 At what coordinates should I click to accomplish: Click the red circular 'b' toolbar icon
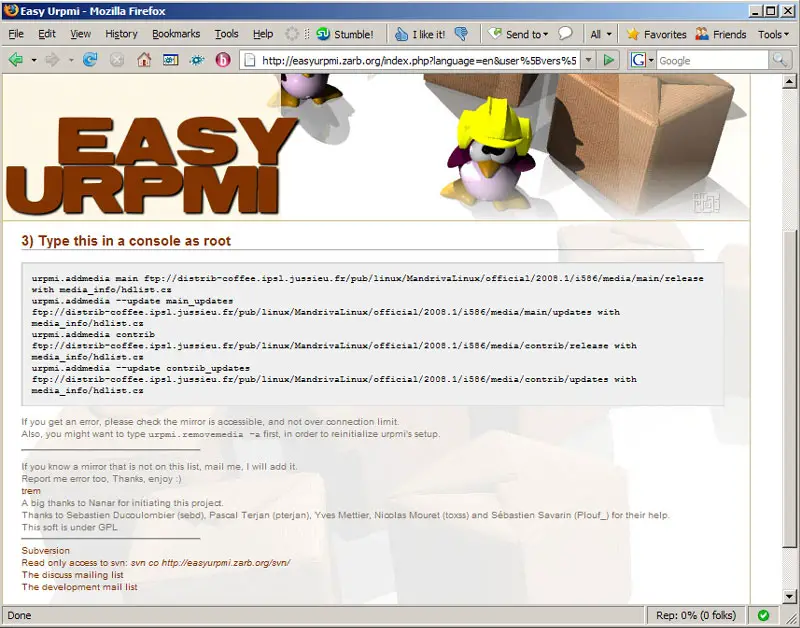[223, 60]
